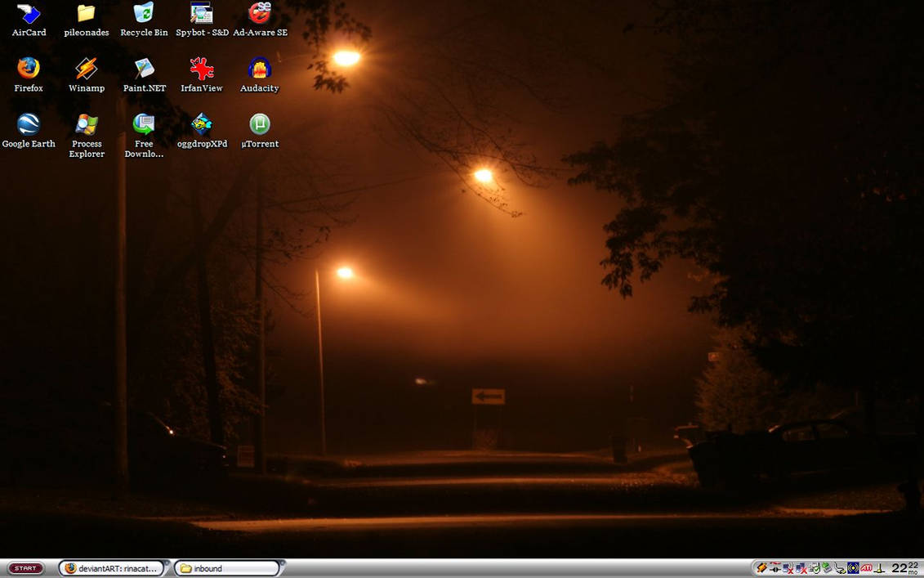This screenshot has height=578, width=924.
Task: Open the AirCard desktop shortcut
Action: [x=29, y=20]
